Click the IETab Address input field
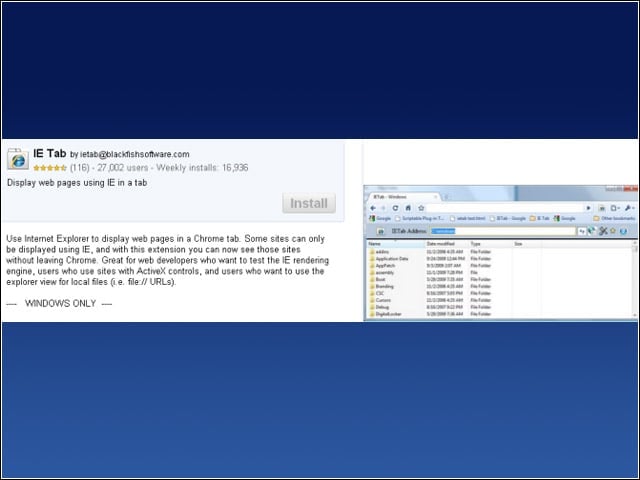The image size is (640, 480). [503, 231]
